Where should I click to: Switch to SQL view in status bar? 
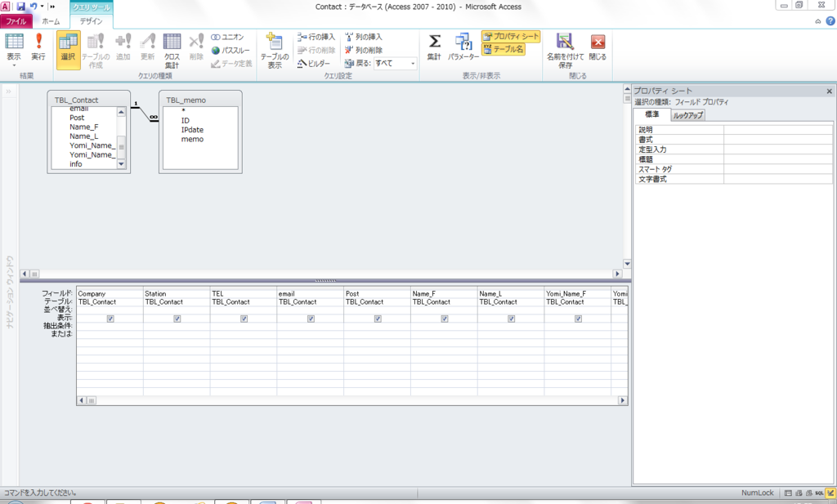click(x=819, y=493)
